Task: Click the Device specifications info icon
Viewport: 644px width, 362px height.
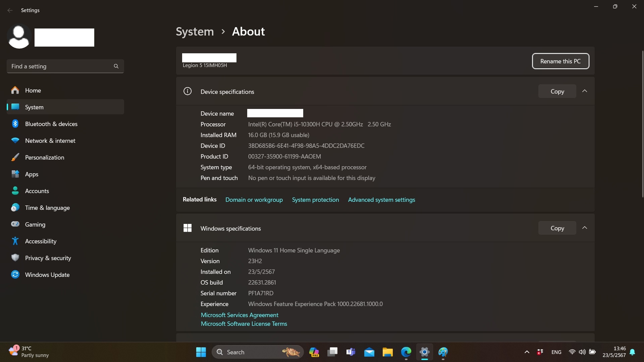Action: pyautogui.click(x=187, y=91)
